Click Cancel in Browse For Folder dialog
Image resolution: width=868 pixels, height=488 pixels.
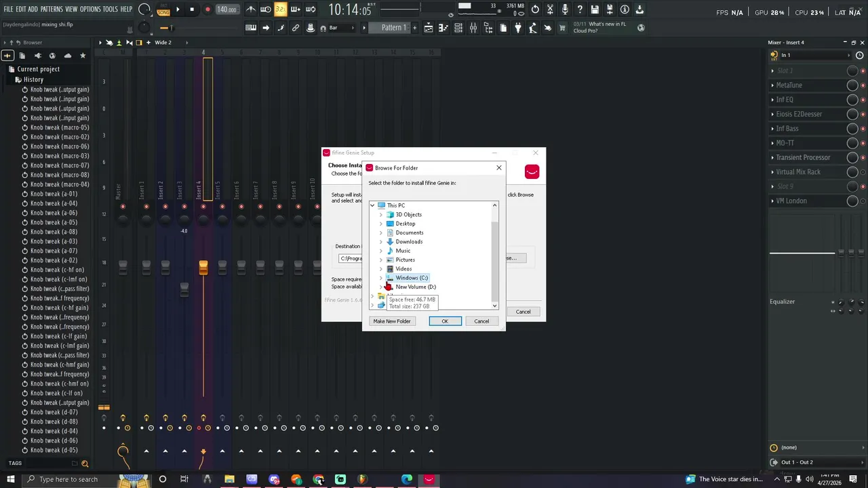click(481, 321)
